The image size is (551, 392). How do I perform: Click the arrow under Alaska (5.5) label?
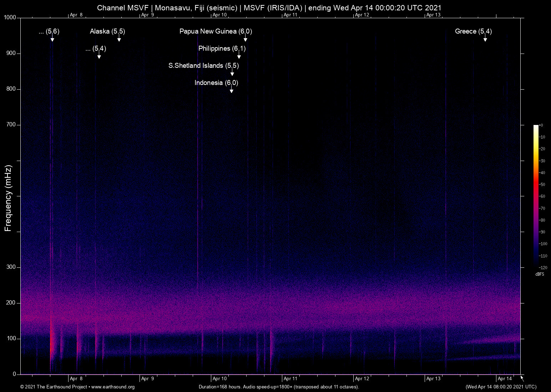coord(119,39)
